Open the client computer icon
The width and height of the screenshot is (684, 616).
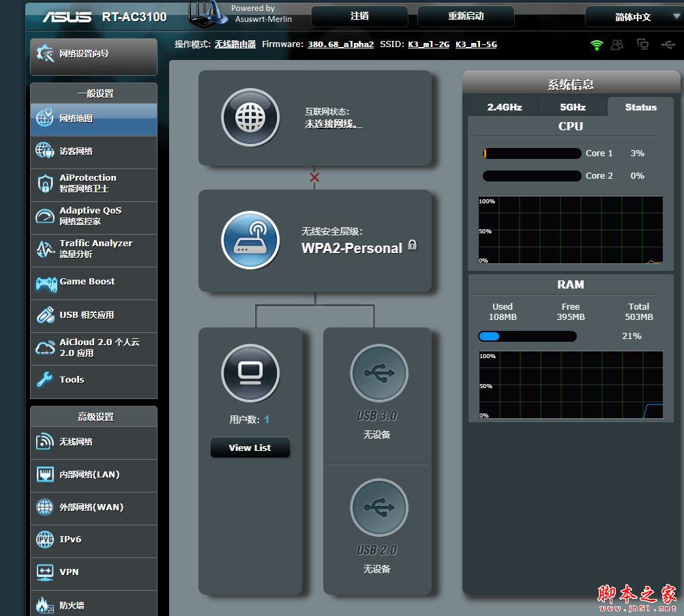click(250, 373)
